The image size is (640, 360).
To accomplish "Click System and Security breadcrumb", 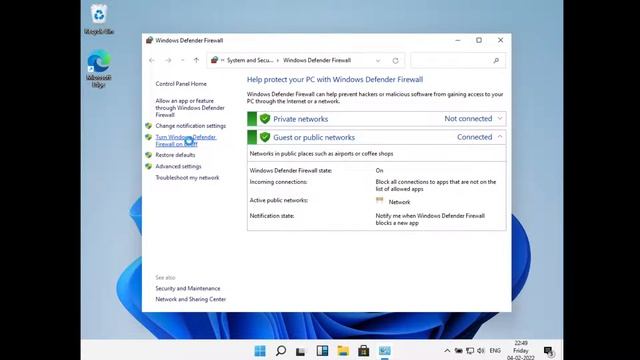I will 250,60.
